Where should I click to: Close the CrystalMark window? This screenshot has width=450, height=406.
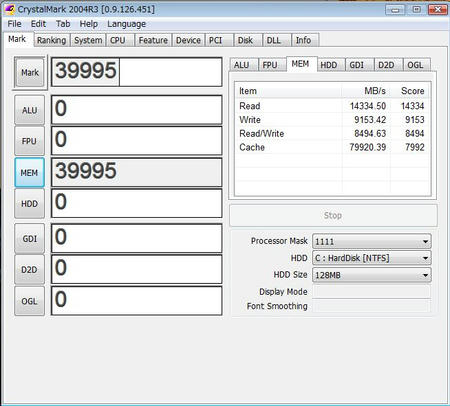(438, 10)
